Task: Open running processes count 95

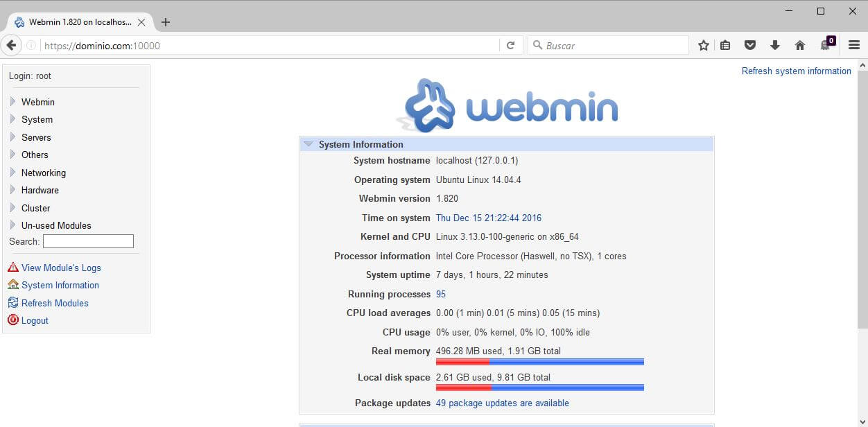Action: (441, 294)
